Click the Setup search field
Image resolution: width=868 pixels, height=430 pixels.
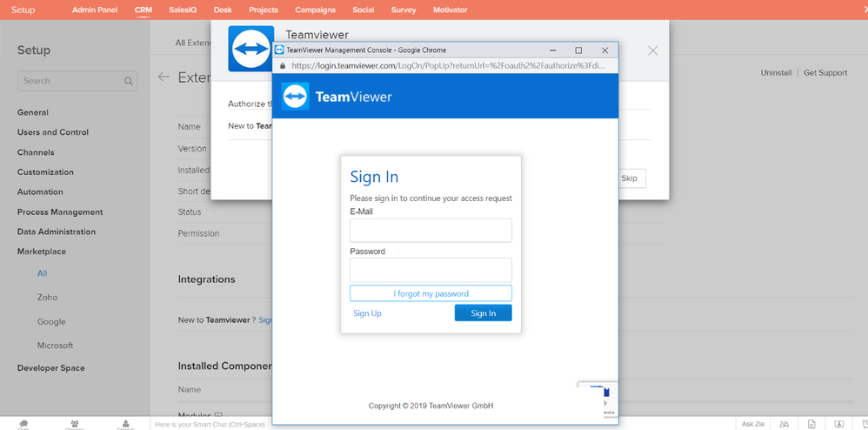(x=77, y=81)
